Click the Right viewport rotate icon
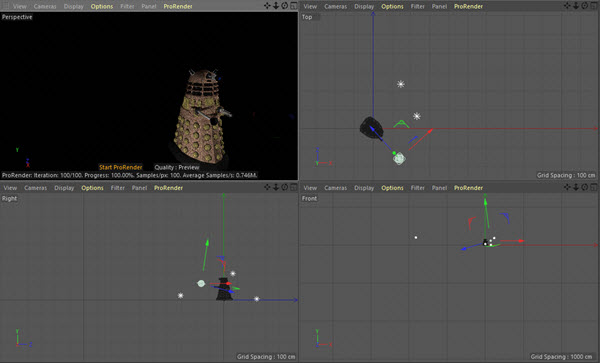The image size is (600, 363). 285,187
